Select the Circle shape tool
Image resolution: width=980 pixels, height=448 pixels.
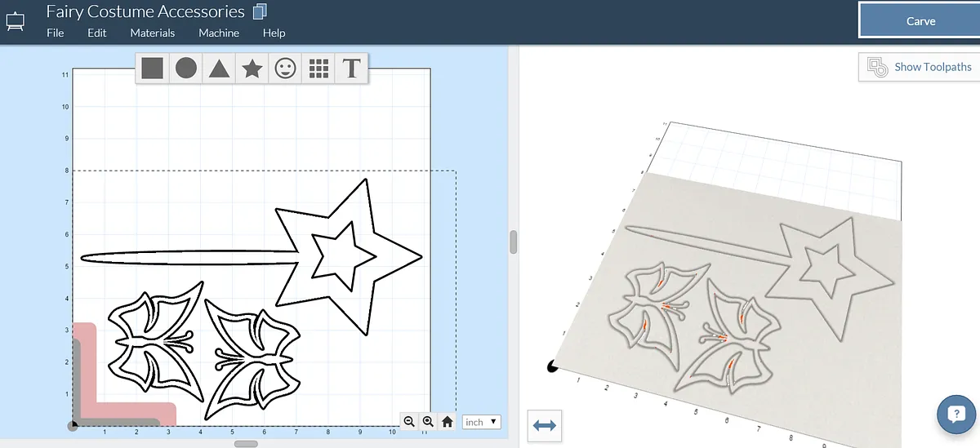[x=186, y=69]
